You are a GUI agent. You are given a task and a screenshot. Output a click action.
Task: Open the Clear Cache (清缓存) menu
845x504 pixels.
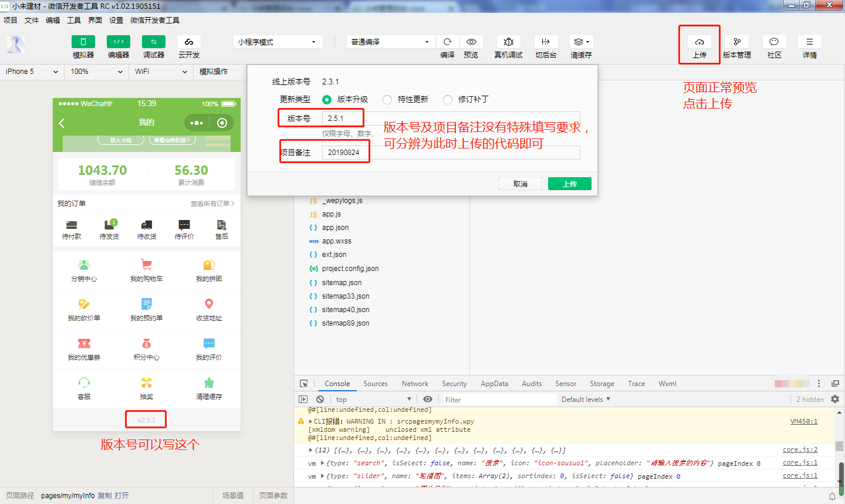coord(581,42)
